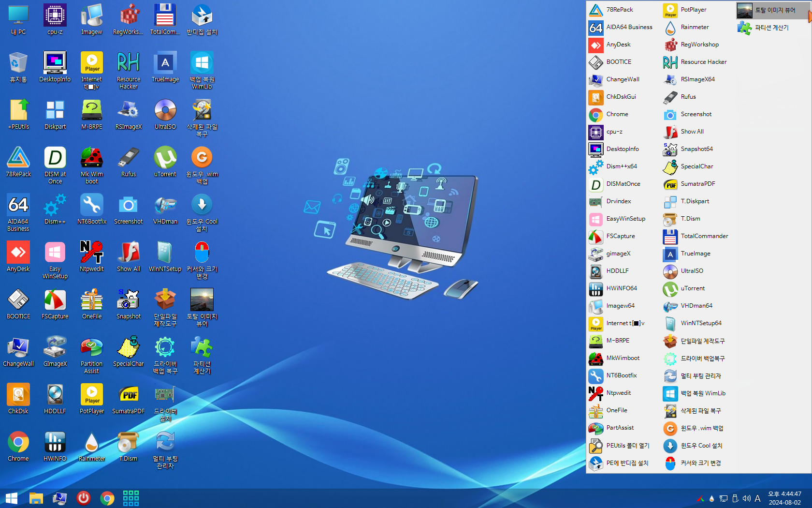Screen dimensions: 812x508
Task: Open AIDA64 Business desktop icon
Action: (18, 213)
